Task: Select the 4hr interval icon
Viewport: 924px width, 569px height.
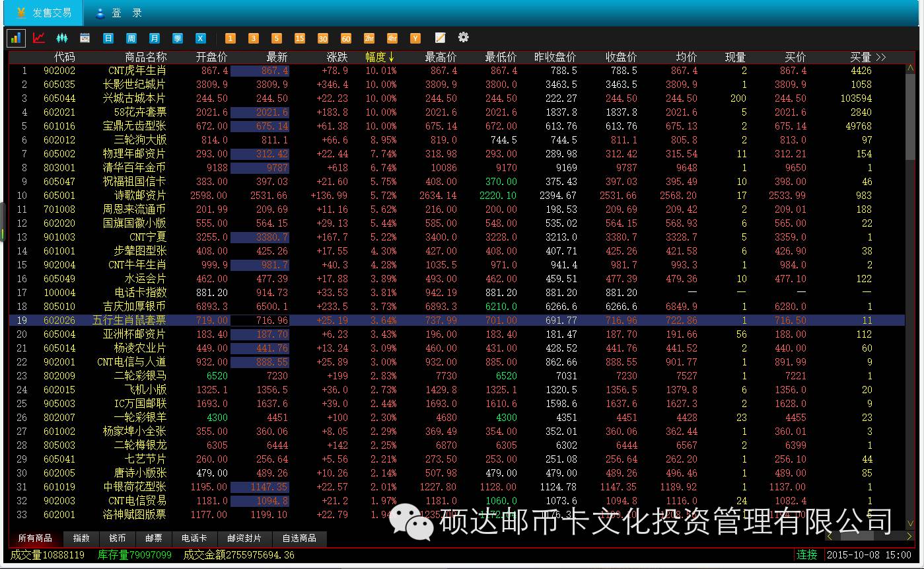Action: click(392, 38)
